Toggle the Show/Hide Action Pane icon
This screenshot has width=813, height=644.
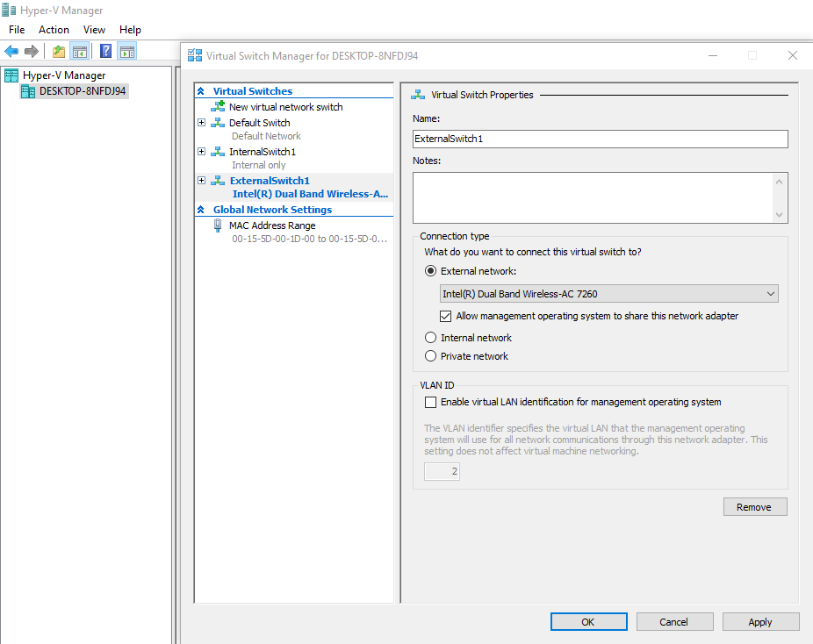(x=127, y=51)
